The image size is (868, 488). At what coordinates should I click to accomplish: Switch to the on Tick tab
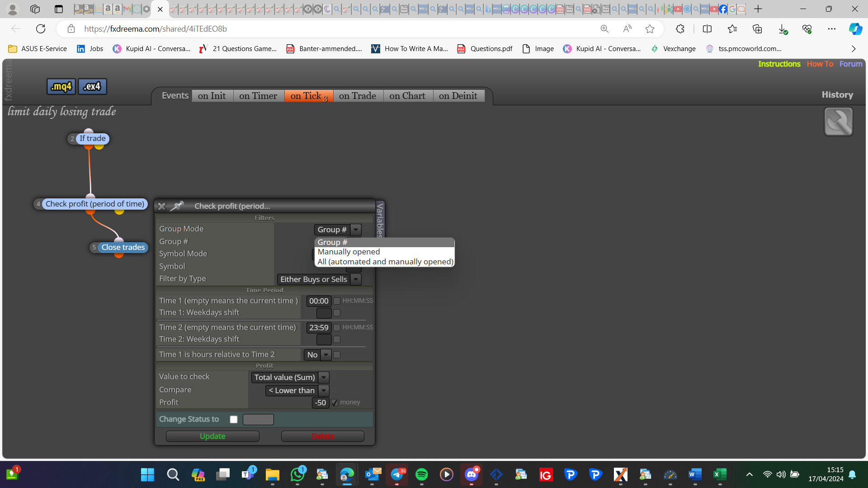(x=309, y=96)
